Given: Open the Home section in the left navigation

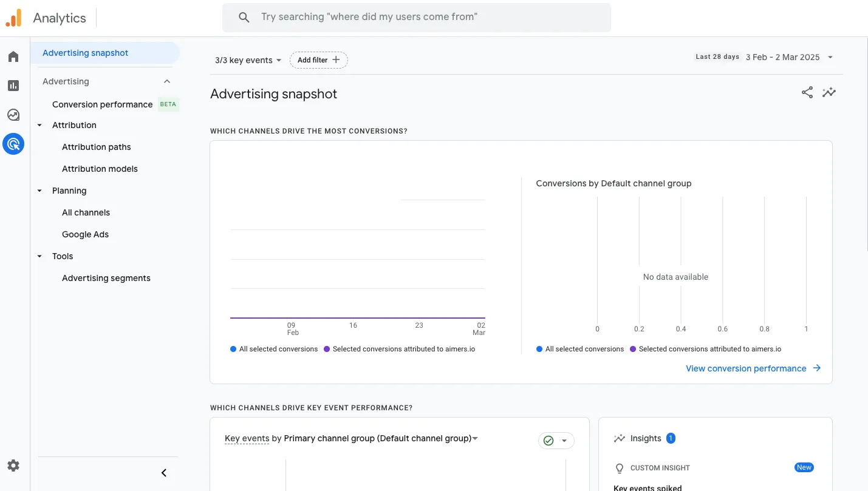Looking at the screenshot, I should tap(13, 56).
